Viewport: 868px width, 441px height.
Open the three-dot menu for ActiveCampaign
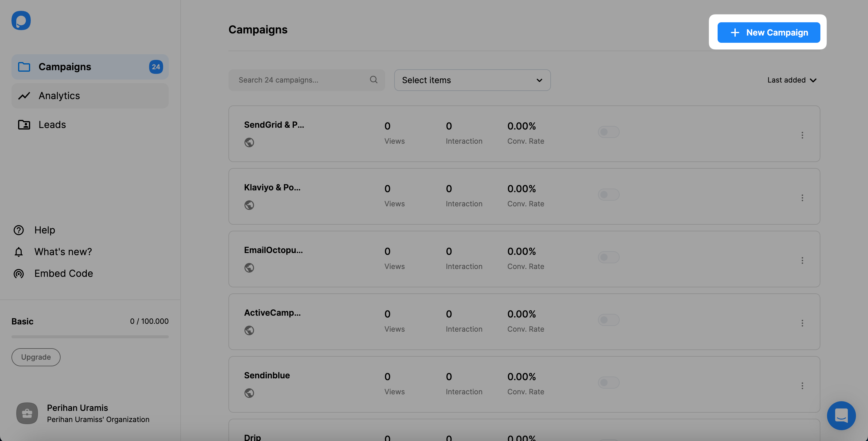[803, 323]
